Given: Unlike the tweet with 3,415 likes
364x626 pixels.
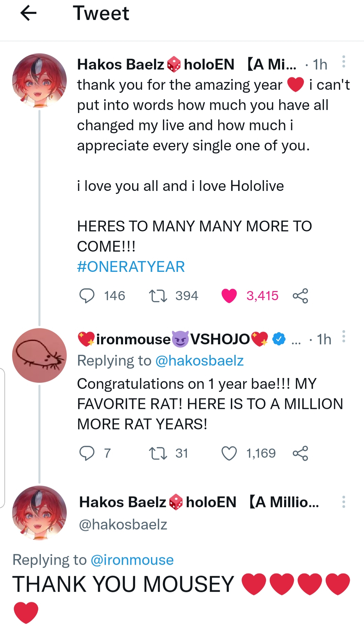Looking at the screenshot, I should [x=229, y=296].
